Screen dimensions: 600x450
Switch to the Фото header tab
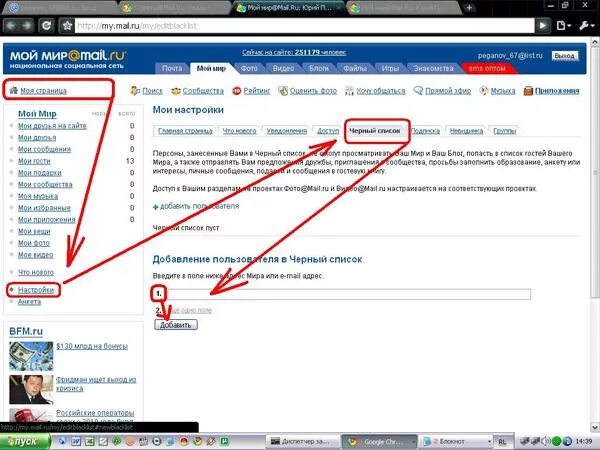click(x=249, y=68)
